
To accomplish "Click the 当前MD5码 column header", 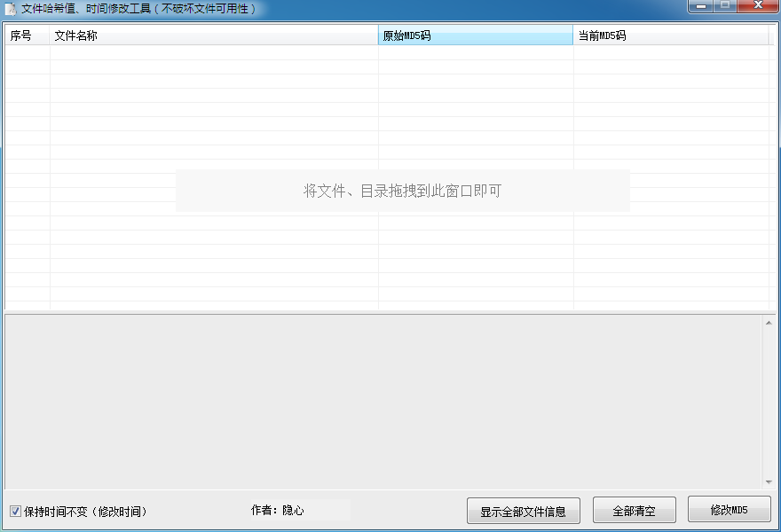I will tap(670, 35).
